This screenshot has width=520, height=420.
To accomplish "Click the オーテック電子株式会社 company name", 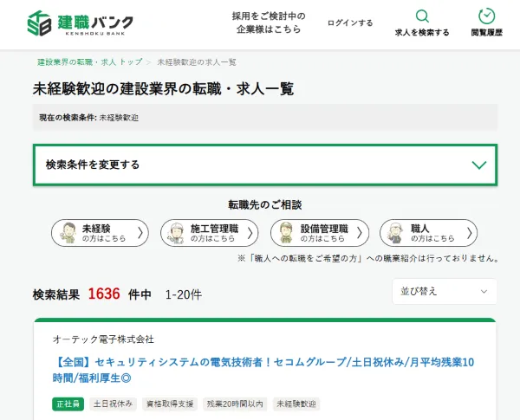I will (103, 339).
